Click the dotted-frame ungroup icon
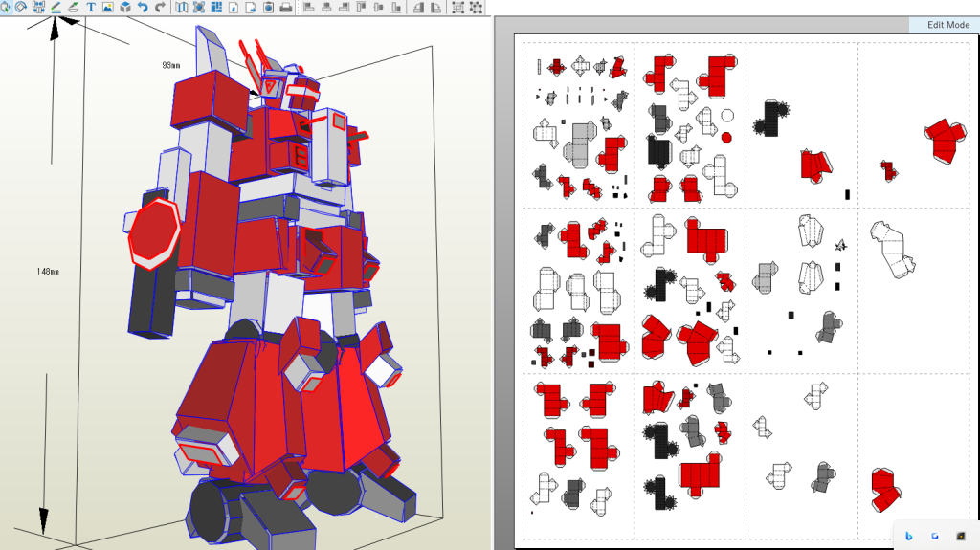 [476, 7]
